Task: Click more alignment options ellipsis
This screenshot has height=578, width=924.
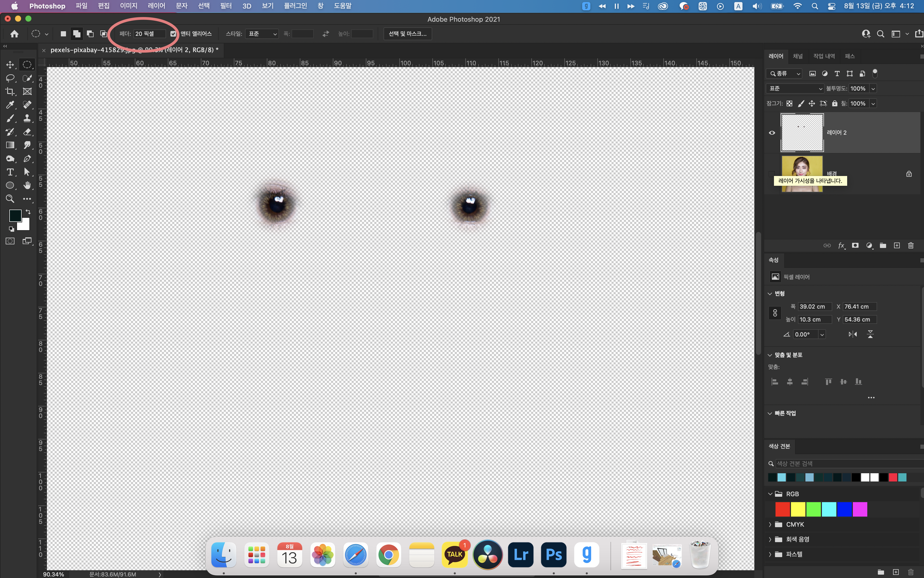Action: pos(871,398)
